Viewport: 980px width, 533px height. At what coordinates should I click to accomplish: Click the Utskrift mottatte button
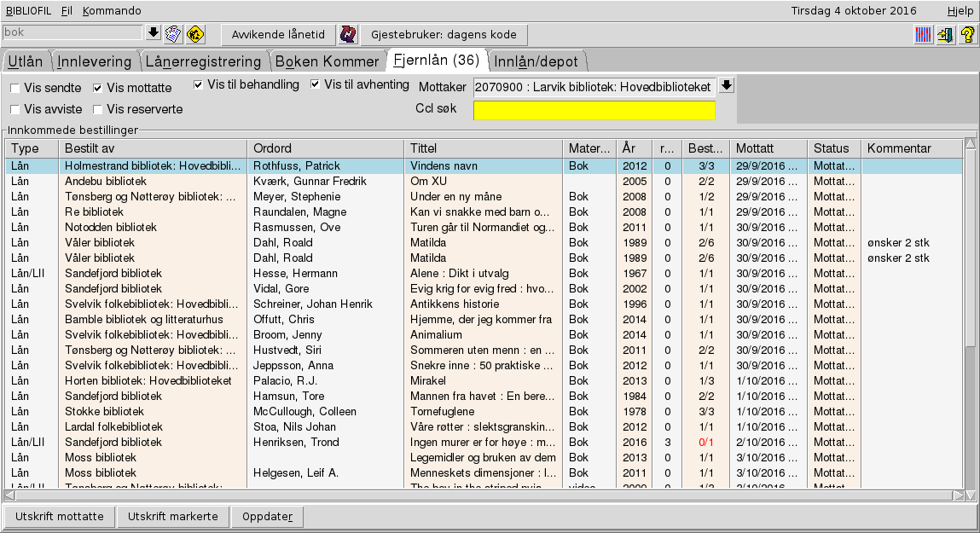click(x=60, y=517)
